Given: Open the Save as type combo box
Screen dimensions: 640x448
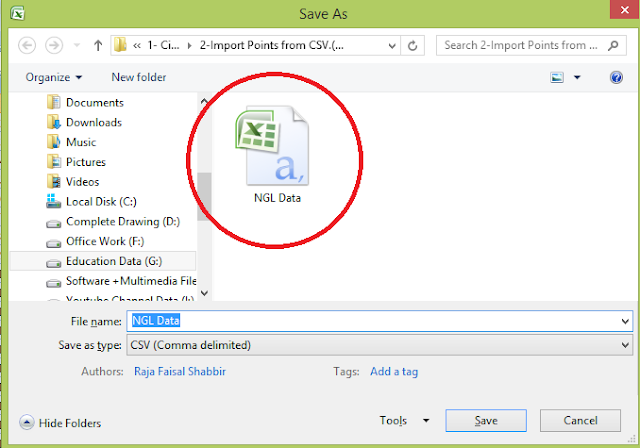Looking at the screenshot, I should 380,345.
